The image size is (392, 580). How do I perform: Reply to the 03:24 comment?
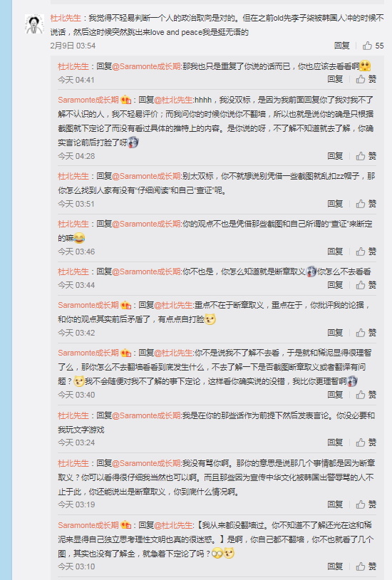point(335,442)
